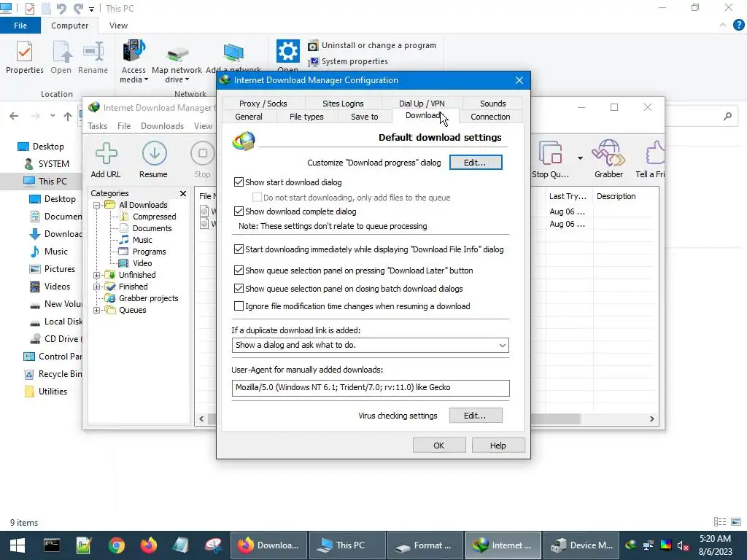Image resolution: width=747 pixels, height=560 pixels.
Task: Switch to the Connection tab
Action: 490,117
